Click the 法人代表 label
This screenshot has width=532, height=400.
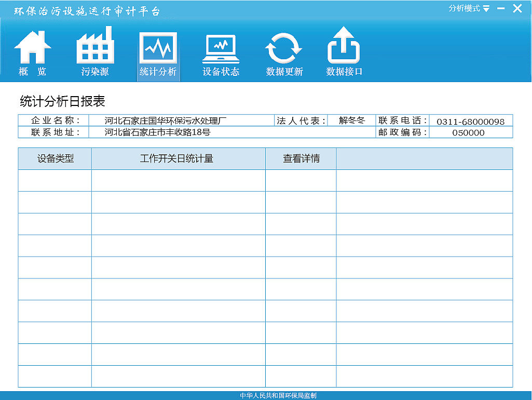coord(301,121)
